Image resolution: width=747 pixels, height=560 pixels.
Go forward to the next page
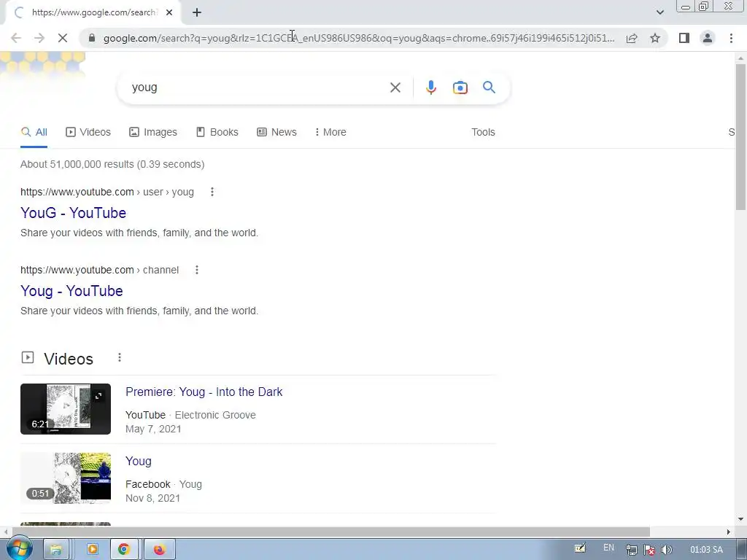click(x=39, y=38)
